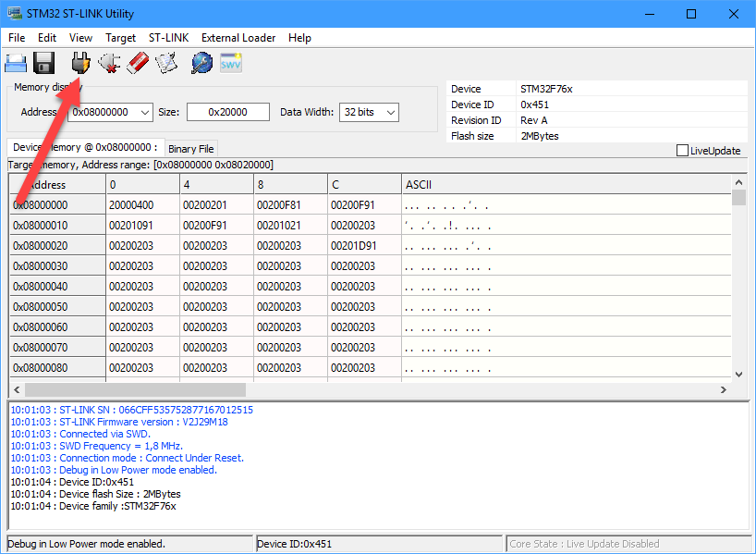Click the Connected via SWD log line
Screen dimensions: 756x554
coord(80,434)
